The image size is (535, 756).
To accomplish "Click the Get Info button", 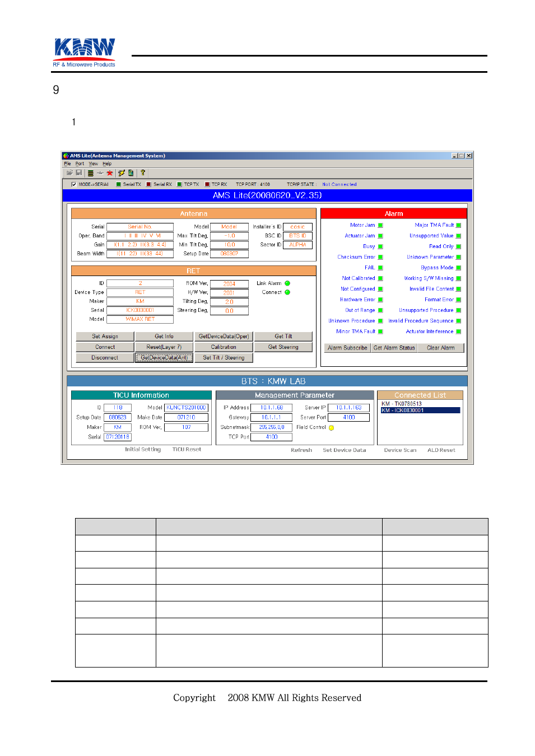I will [164, 337].
